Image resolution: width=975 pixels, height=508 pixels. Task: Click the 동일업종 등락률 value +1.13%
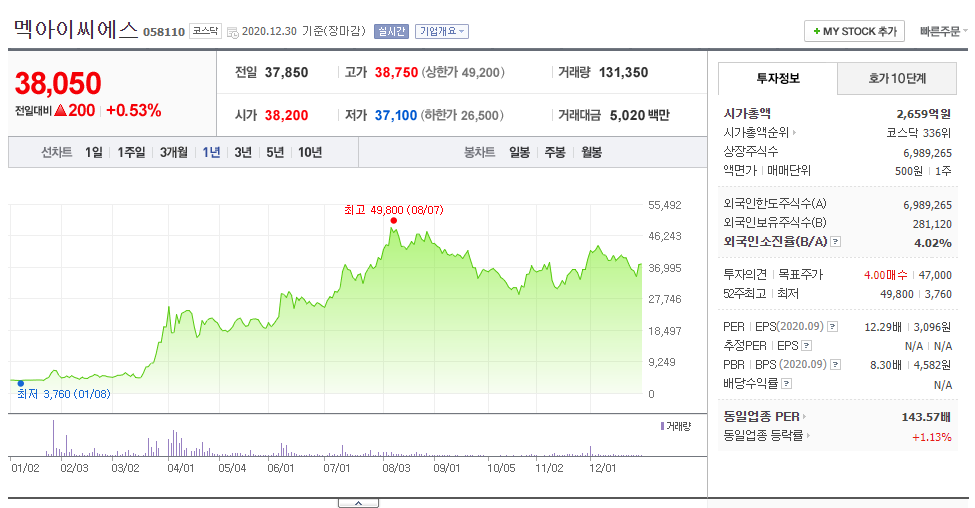[931, 437]
